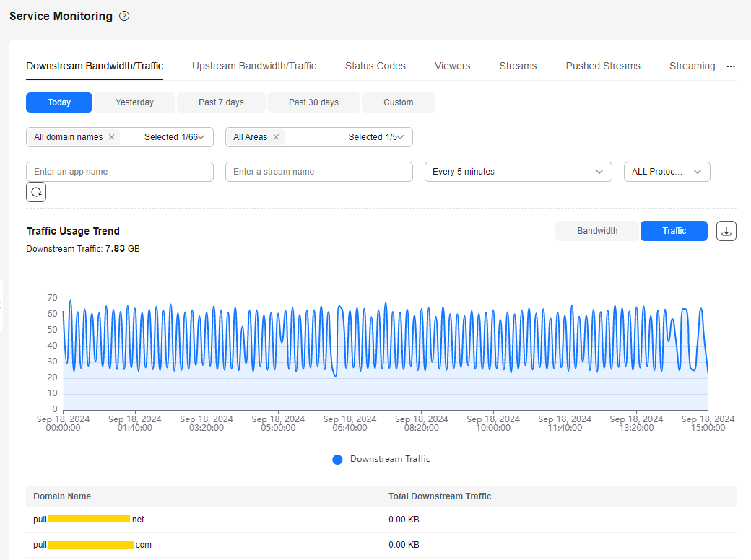Click the help icon beside Service Monitoring
The width and height of the screenshot is (751, 560).
(124, 17)
